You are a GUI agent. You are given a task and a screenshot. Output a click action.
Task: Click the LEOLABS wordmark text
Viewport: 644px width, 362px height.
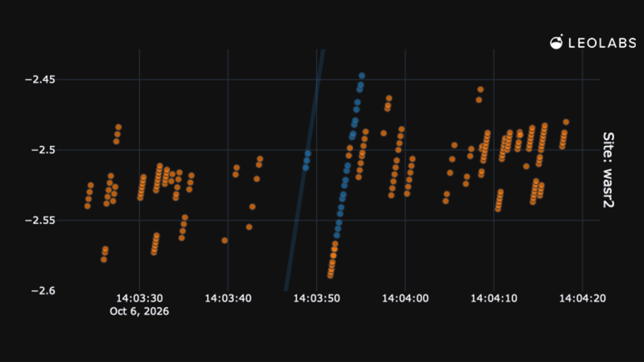point(602,43)
